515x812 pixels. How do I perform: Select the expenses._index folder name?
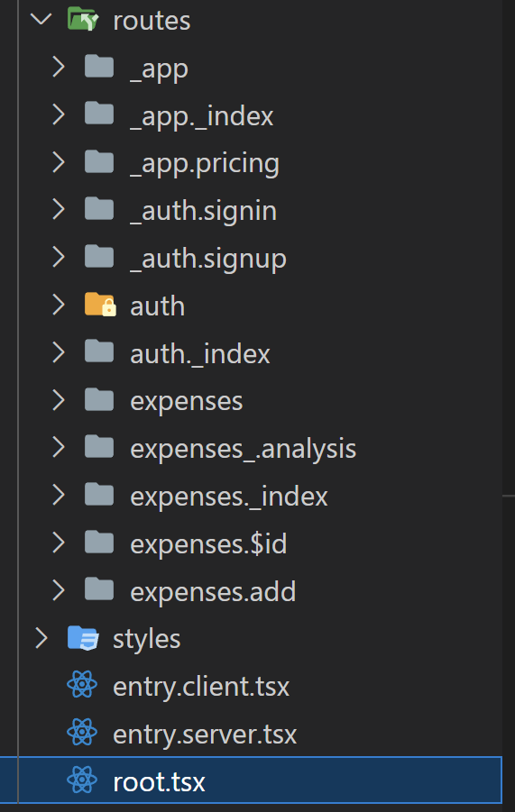tap(229, 498)
